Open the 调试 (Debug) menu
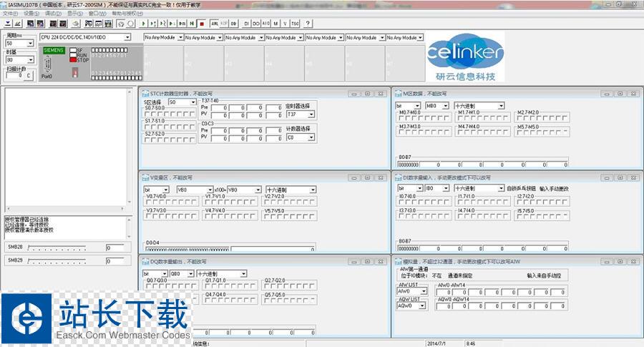Viewport: 644px width, 347px height. (52, 14)
